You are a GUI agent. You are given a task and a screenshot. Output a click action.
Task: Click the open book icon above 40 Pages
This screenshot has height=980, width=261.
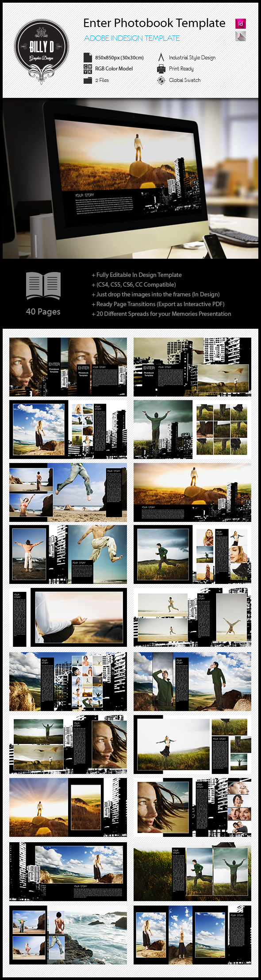point(43,286)
